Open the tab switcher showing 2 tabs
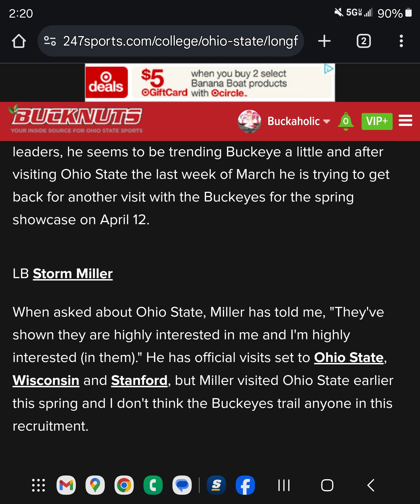The image size is (420, 504). click(364, 41)
